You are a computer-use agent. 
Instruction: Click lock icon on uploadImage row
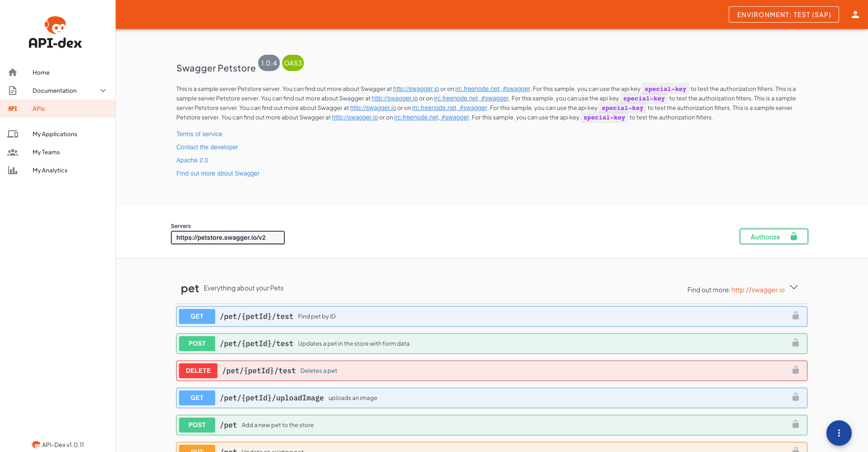coord(795,397)
